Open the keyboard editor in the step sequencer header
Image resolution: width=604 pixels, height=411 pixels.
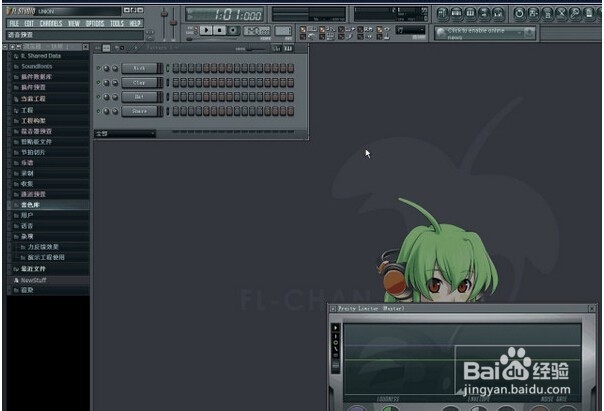pos(288,48)
